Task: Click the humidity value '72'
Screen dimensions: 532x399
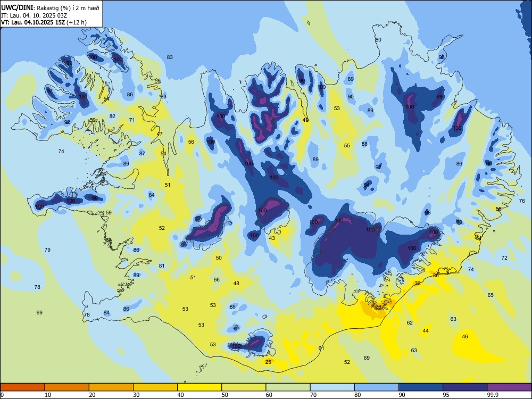Action: (504, 258)
